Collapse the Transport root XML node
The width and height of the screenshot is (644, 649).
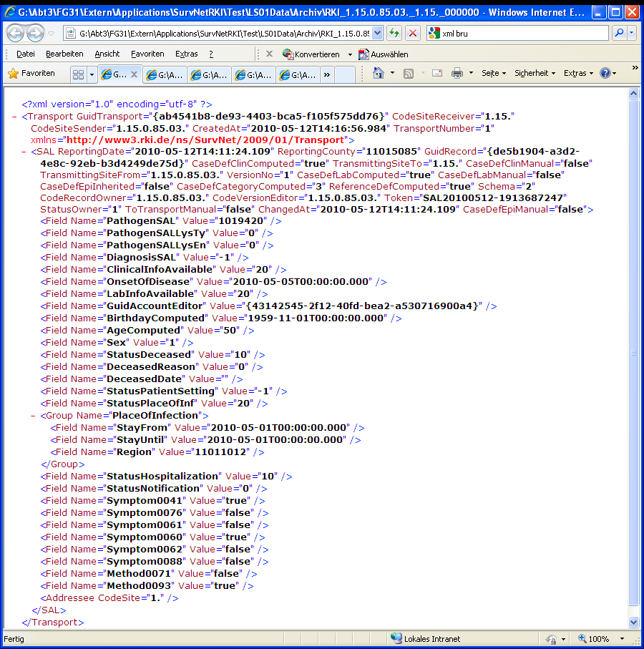click(x=15, y=116)
